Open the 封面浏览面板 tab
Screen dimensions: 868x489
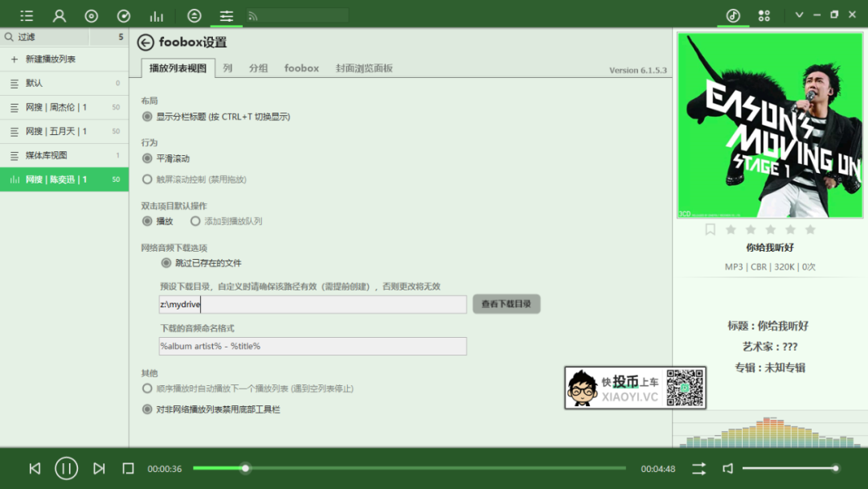(x=363, y=68)
